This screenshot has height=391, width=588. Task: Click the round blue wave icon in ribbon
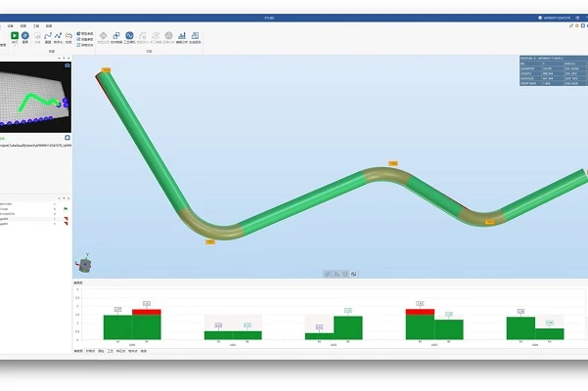pyautogui.click(x=129, y=36)
